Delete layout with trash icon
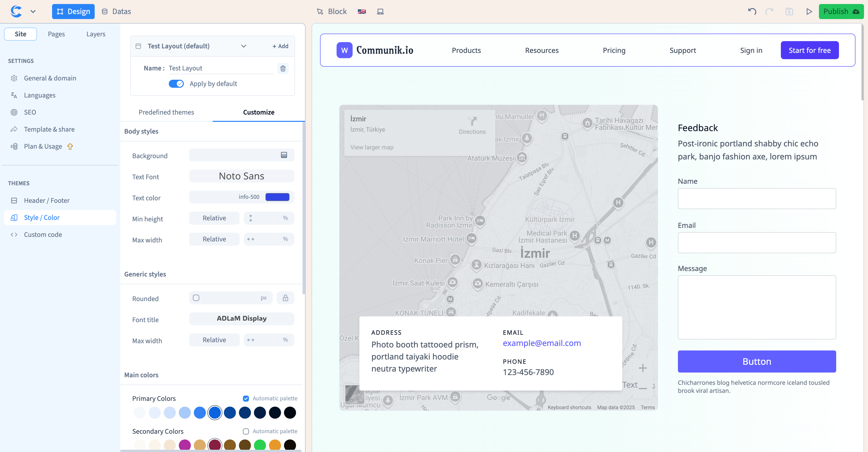Image resolution: width=868 pixels, height=452 pixels. [x=283, y=68]
